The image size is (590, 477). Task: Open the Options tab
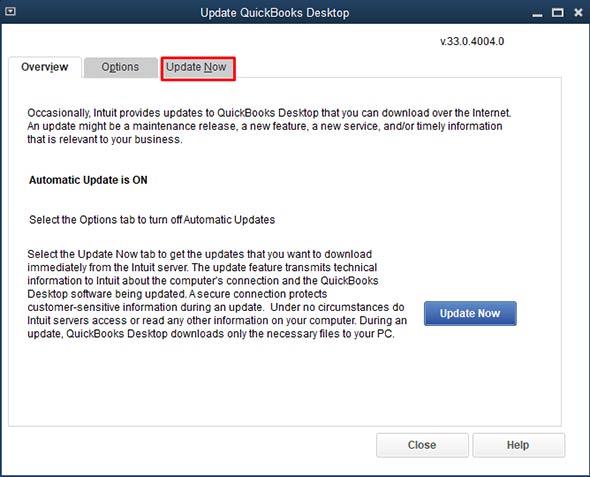[120, 67]
